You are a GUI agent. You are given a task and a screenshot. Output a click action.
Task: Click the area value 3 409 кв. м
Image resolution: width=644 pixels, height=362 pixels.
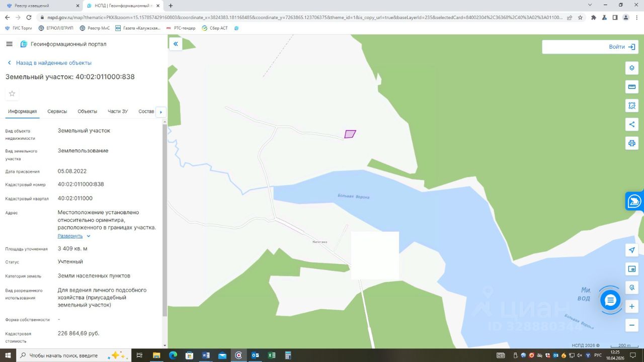tap(72, 248)
